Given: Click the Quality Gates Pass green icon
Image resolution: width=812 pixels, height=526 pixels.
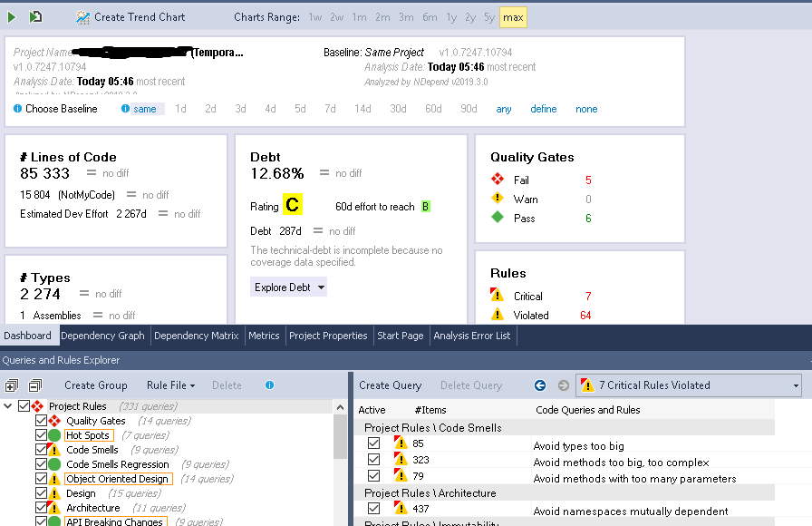Looking at the screenshot, I should pos(498,217).
